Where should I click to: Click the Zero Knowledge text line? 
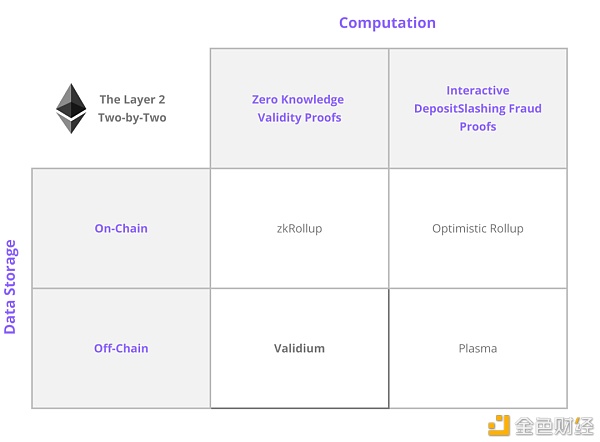298,99
